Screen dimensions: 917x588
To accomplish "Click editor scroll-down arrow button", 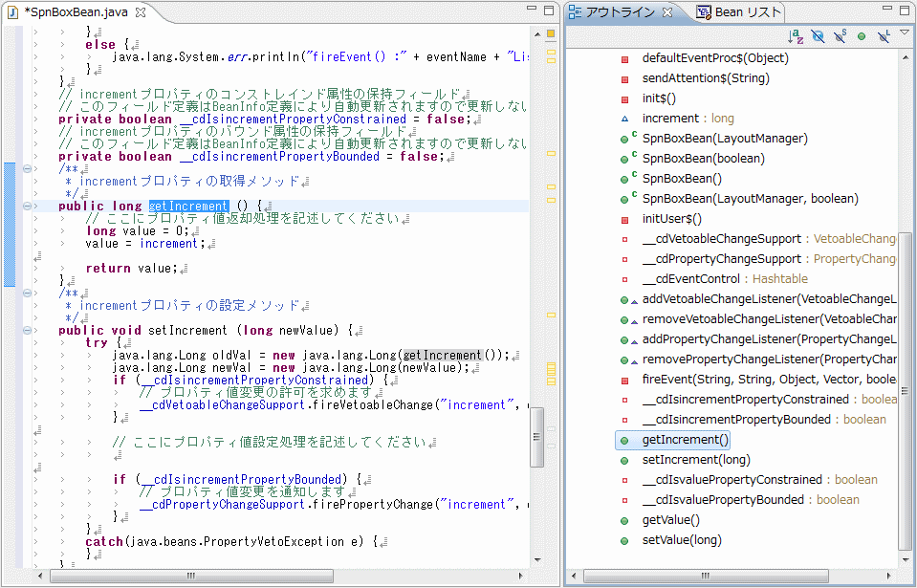I will [537, 560].
